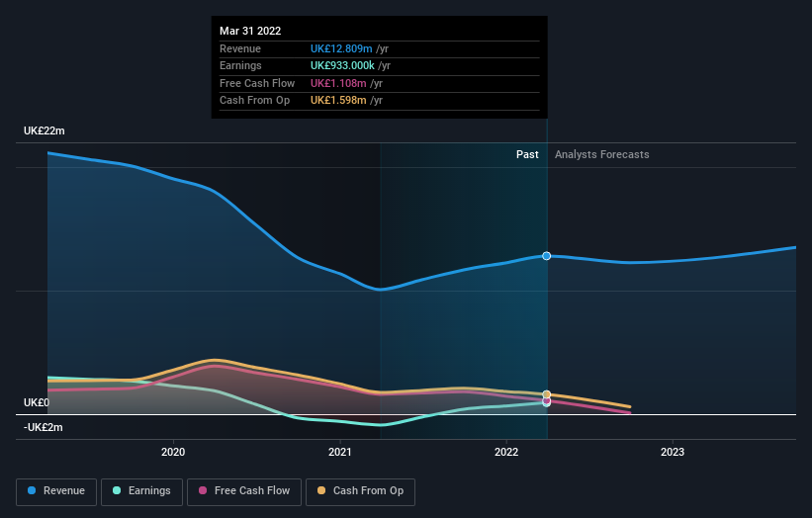
Task: Click the UK£933.000k earnings value
Action: [342, 65]
